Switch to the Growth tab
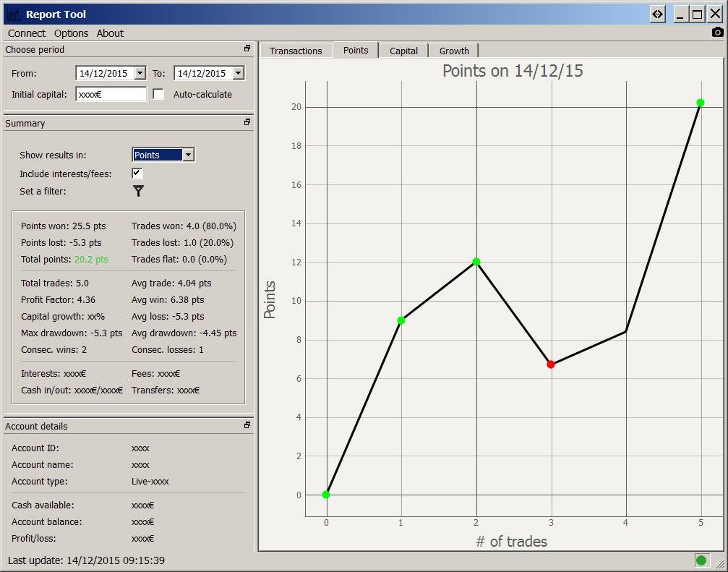Image resolution: width=728 pixels, height=572 pixels. coord(454,51)
